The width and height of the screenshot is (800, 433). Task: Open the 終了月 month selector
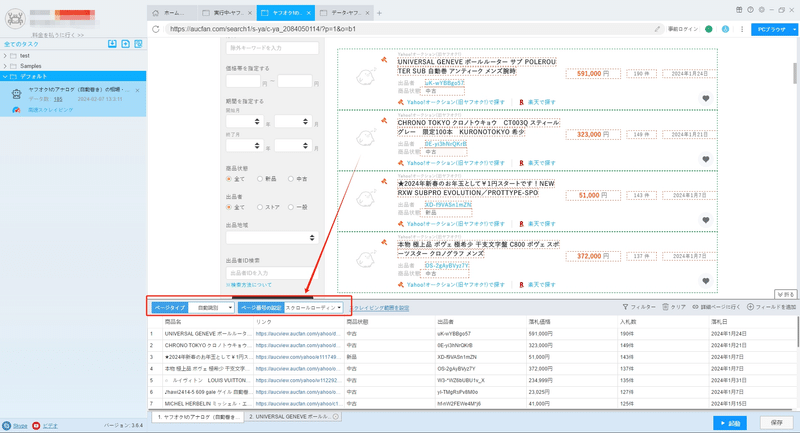pyautogui.click(x=293, y=146)
